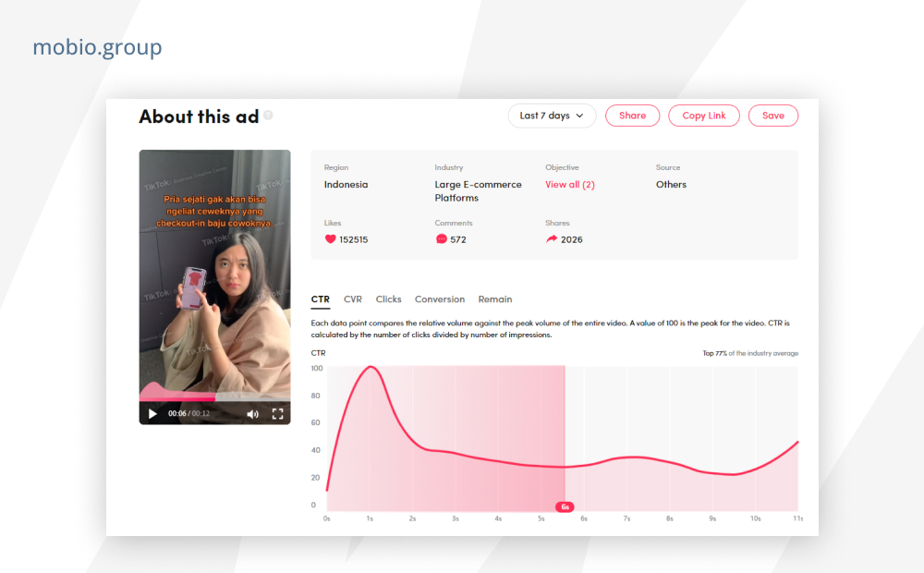Click Large E-commerce Platforms text
Screen dimensions: 924x573
tap(478, 191)
